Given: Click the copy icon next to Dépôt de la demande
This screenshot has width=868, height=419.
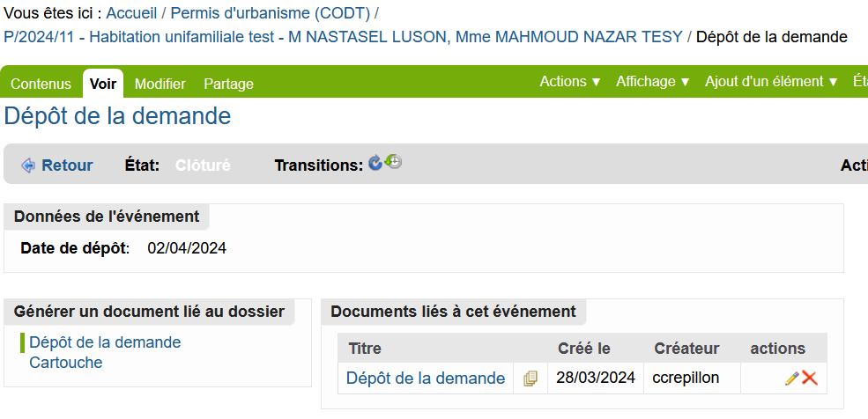Looking at the screenshot, I should [x=530, y=379].
